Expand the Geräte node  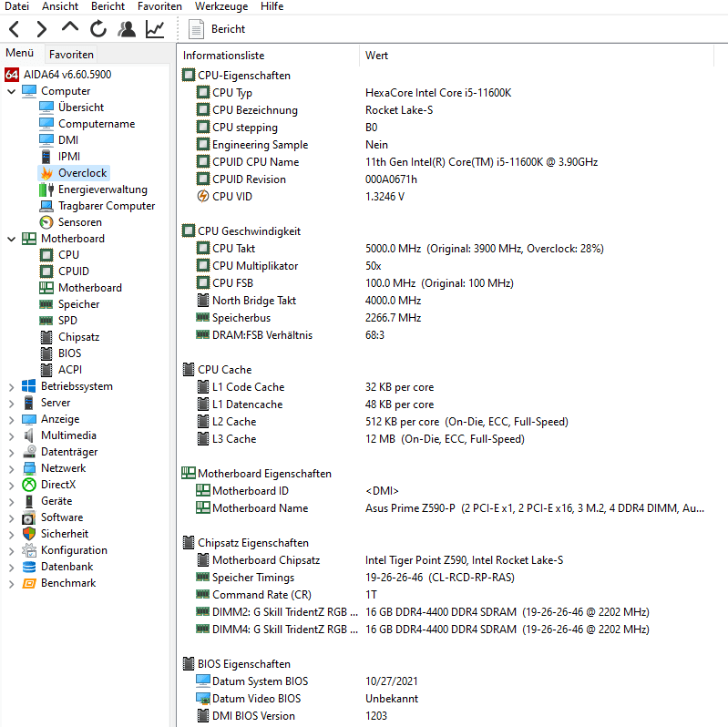12,501
